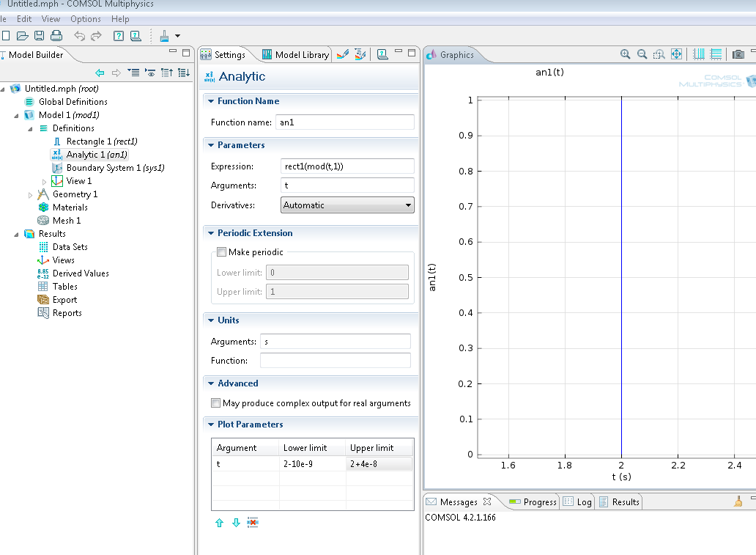756x555 pixels.
Task: Click the Zoom In icon in Graphics
Action: pos(625,54)
